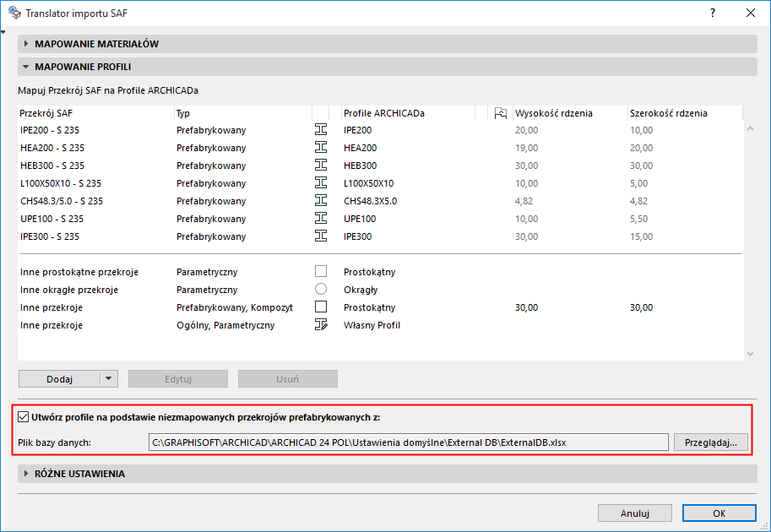Select the UPE100 - S 235 row
Viewport: 771px width, 532px height.
pos(380,219)
